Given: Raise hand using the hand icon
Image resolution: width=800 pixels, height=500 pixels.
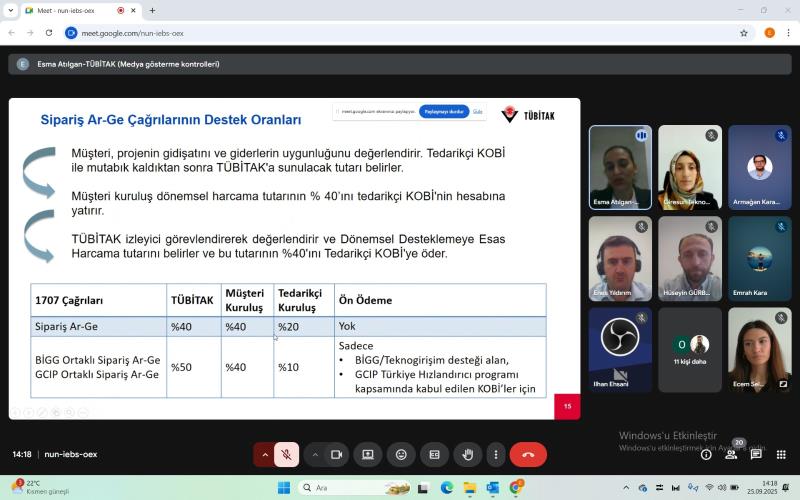Looking at the screenshot, I should click(x=467, y=454).
